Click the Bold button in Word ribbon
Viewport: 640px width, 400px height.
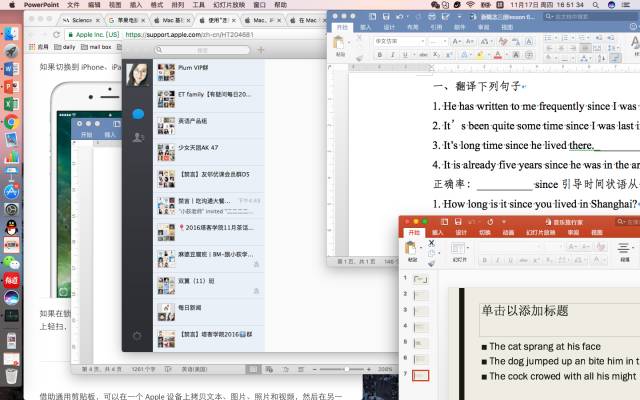[x=380, y=55]
